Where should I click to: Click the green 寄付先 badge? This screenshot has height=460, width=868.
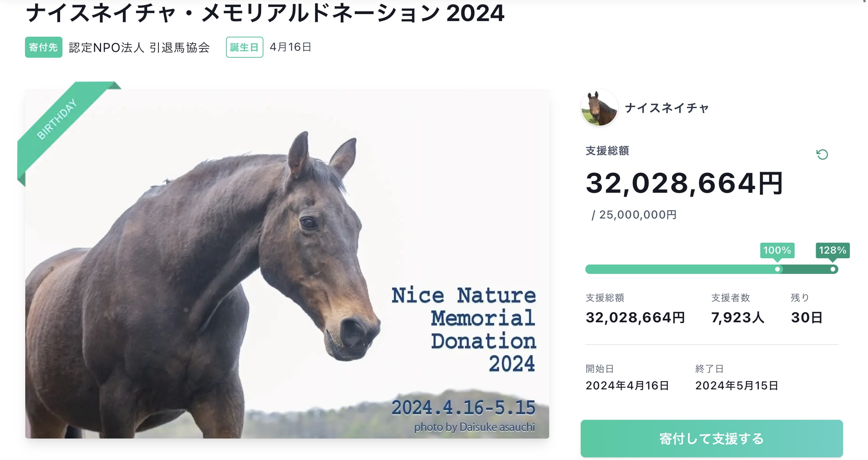[x=43, y=47]
